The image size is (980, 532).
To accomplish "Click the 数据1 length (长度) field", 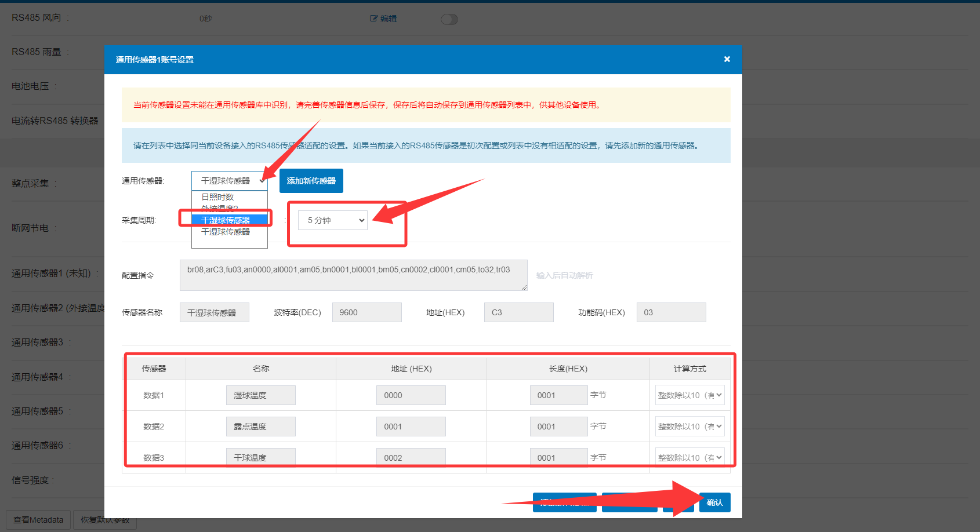I will (558, 395).
